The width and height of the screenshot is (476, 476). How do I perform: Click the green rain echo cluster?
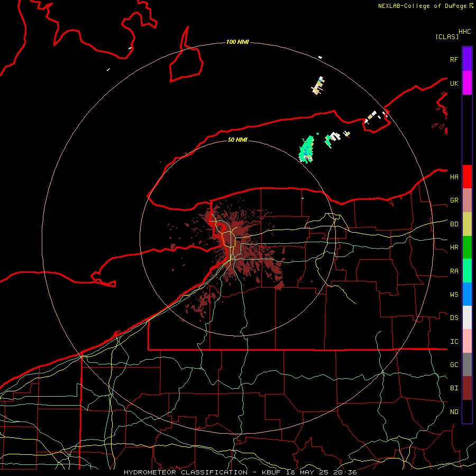click(x=307, y=149)
